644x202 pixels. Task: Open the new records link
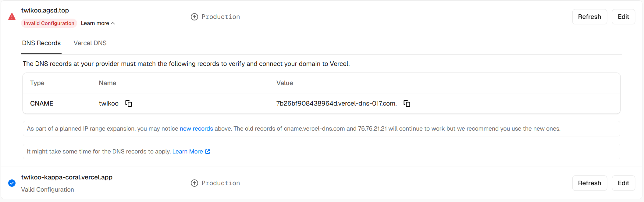point(196,129)
